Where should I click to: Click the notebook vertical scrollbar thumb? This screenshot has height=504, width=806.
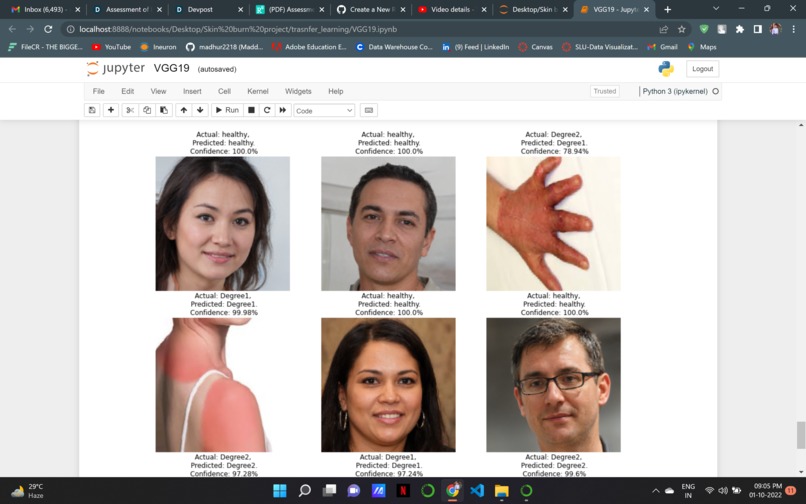pyautogui.click(x=800, y=435)
